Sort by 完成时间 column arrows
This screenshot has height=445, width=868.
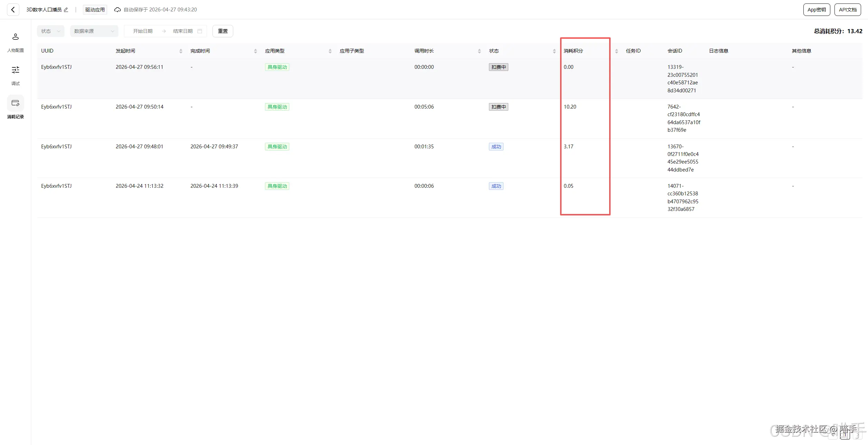255,51
